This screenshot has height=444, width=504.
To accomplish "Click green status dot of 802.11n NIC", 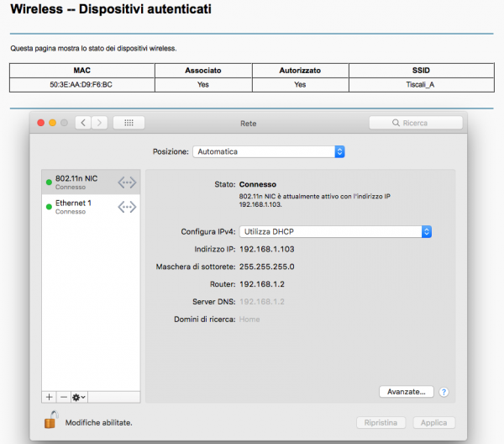I will pos(49,182).
